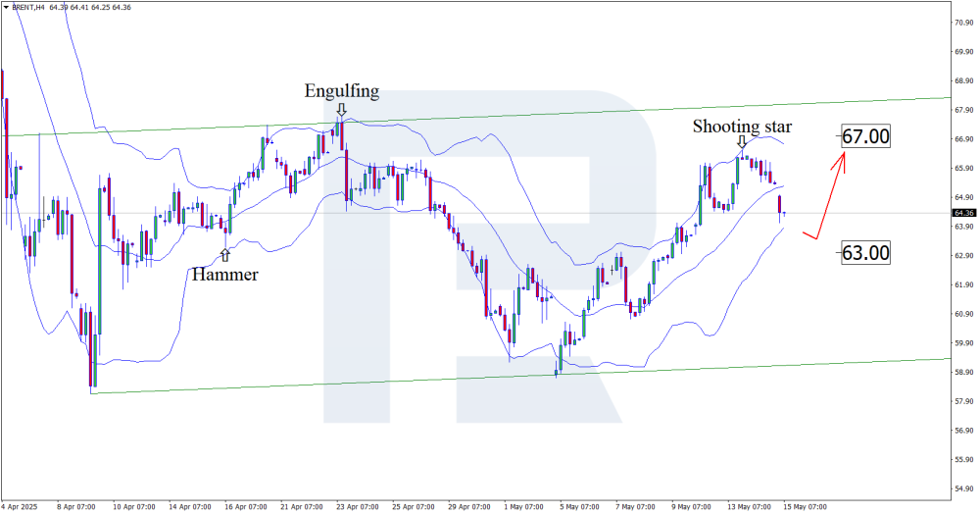980x514 pixels.
Task: Select the 63.00 target price box
Action: (x=866, y=253)
